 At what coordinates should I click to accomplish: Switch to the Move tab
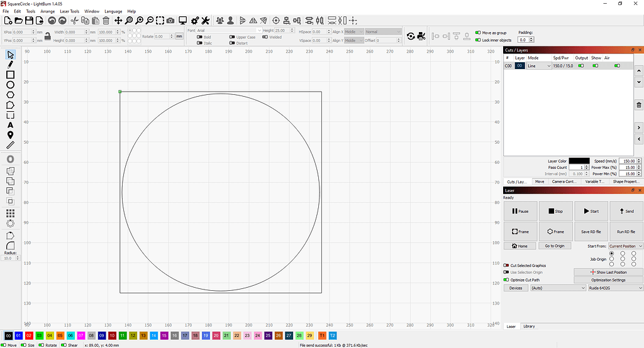(540, 182)
